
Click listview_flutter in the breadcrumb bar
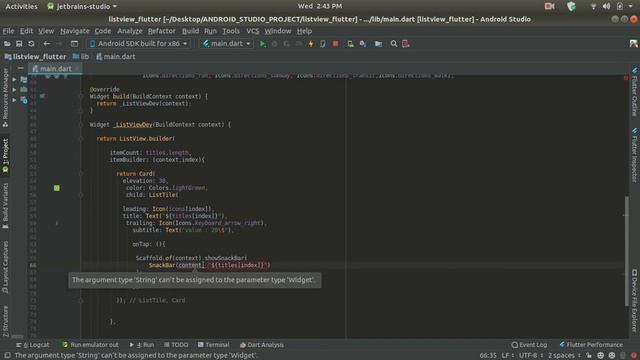point(35,57)
